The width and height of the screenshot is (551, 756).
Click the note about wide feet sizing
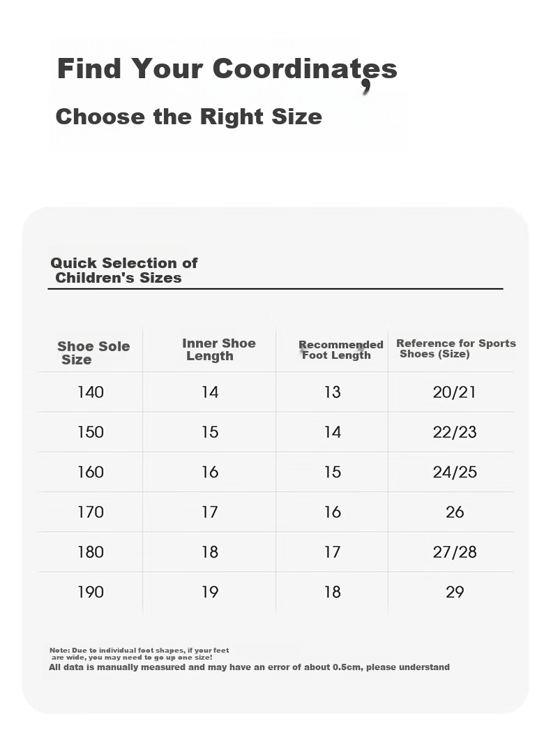139,654
